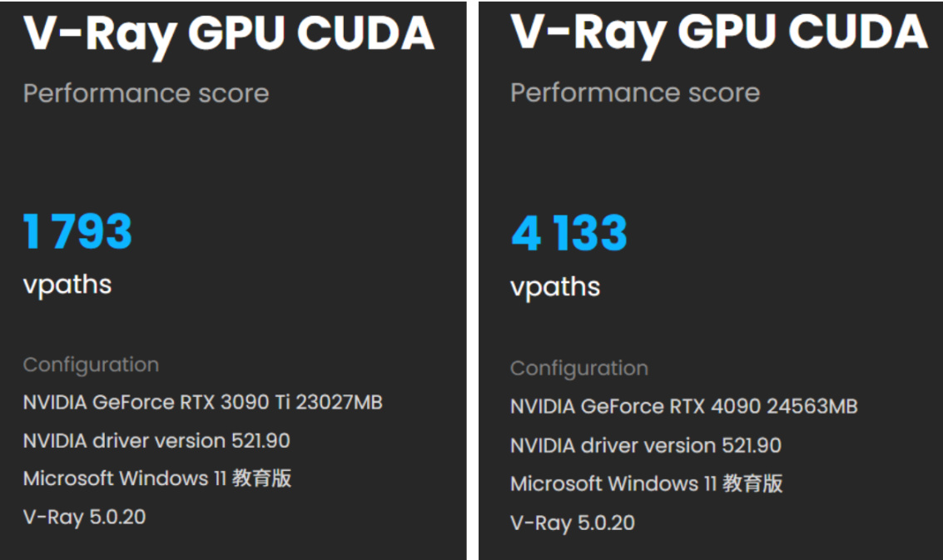Click Performance score label in the right panel
The image size is (943, 560).
[634, 92]
